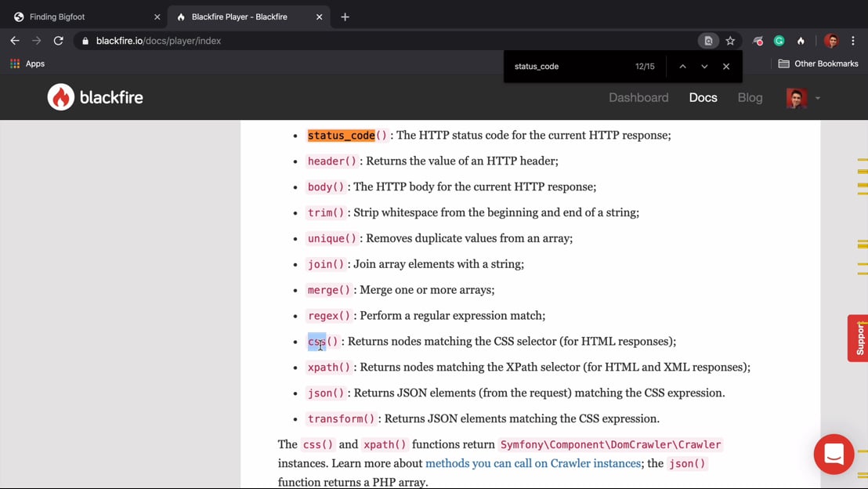Select the Blackfire Player tab

[248, 17]
